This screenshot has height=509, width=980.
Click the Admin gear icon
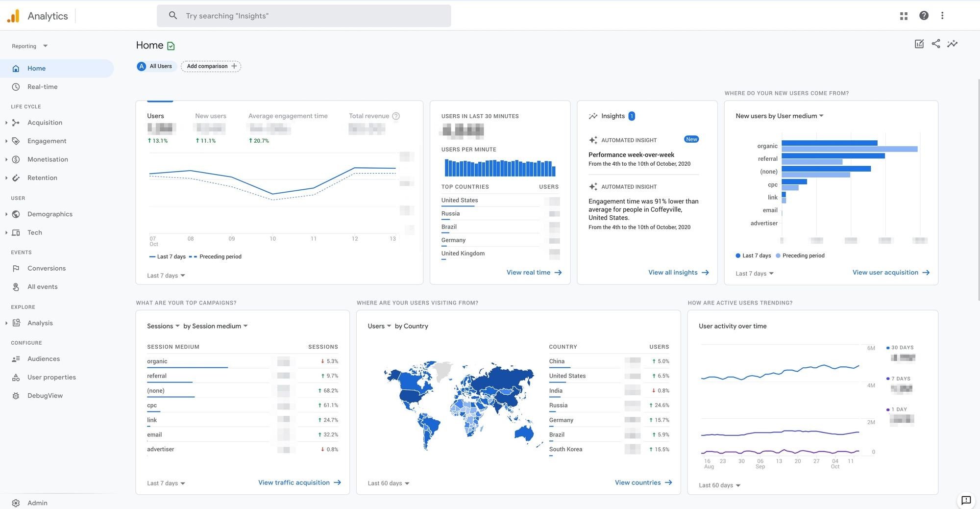pyautogui.click(x=16, y=503)
